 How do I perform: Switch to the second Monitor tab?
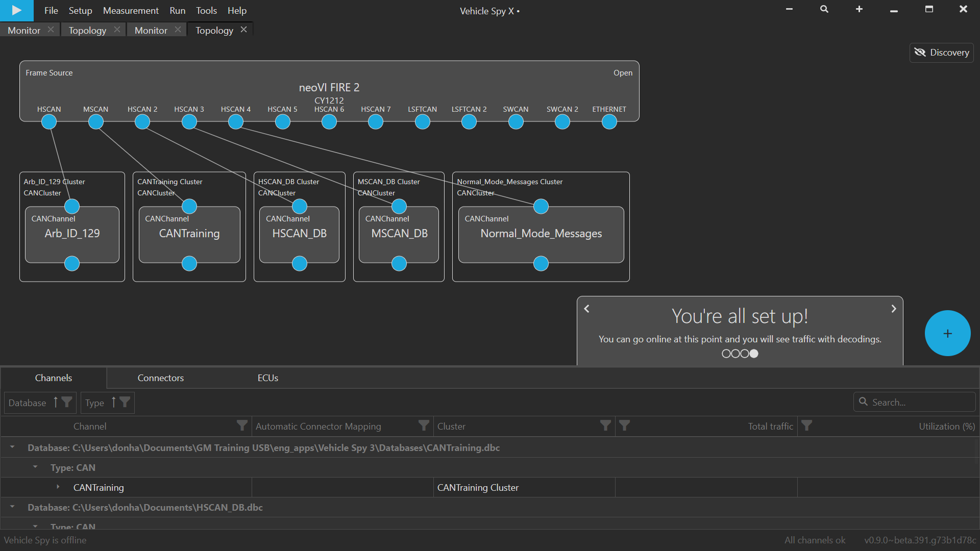click(x=151, y=30)
